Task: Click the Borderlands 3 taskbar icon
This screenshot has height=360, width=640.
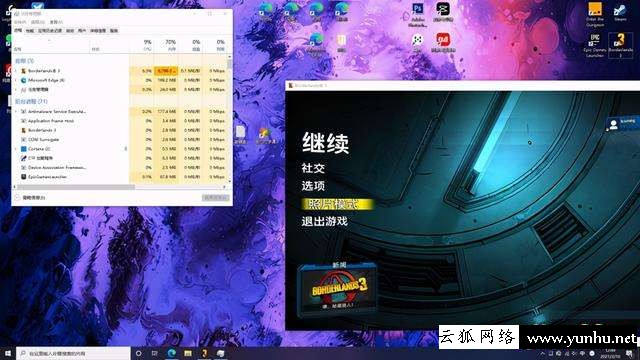Action: [x=204, y=353]
